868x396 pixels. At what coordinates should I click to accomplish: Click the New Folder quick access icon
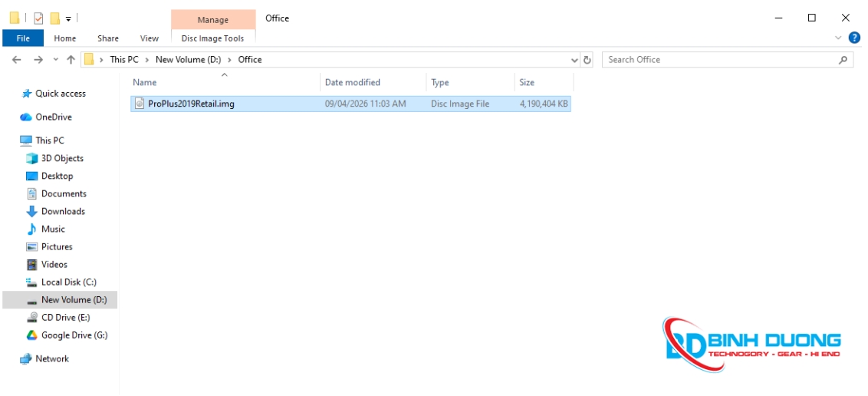54,18
